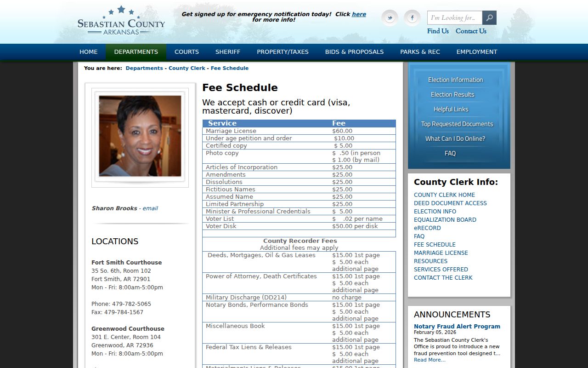The width and height of the screenshot is (588, 368).
Task: Open Election Information in the blue panel
Action: click(x=456, y=80)
